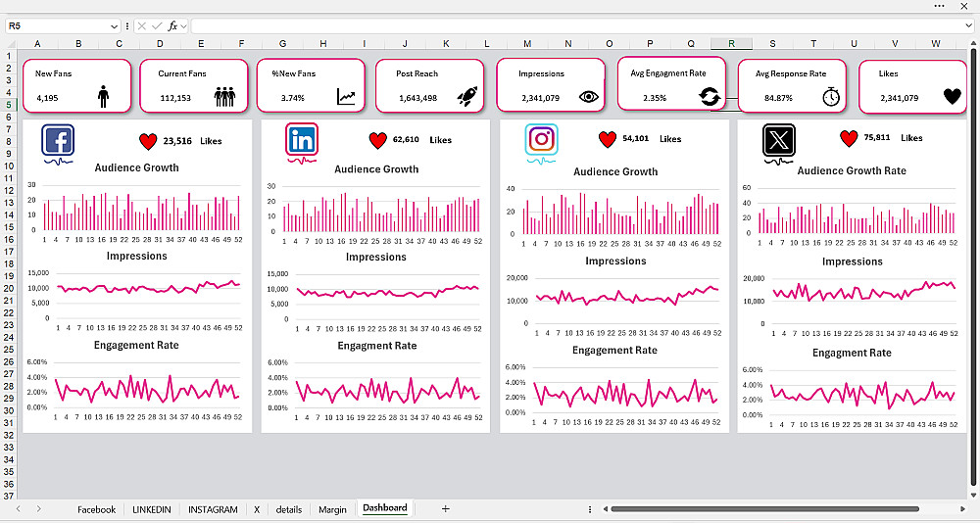Go to next sheet tabs arrow
This screenshot has height=523, width=980.
click(x=39, y=508)
